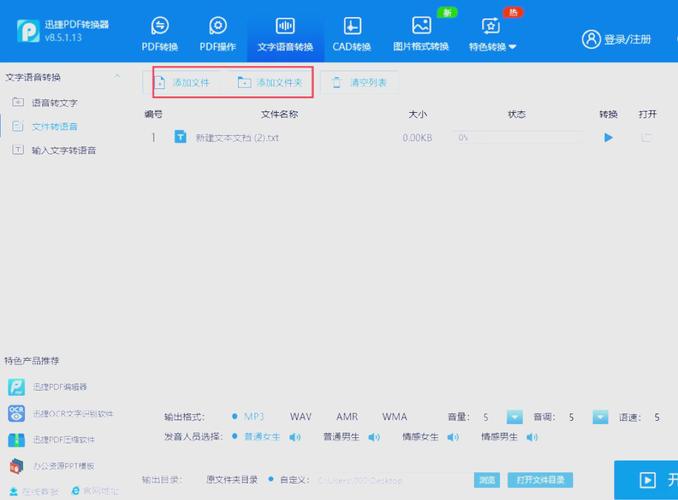Image resolution: width=678 pixels, height=500 pixels.
Task: Click the 语速 speed value field
Action: tap(657, 417)
